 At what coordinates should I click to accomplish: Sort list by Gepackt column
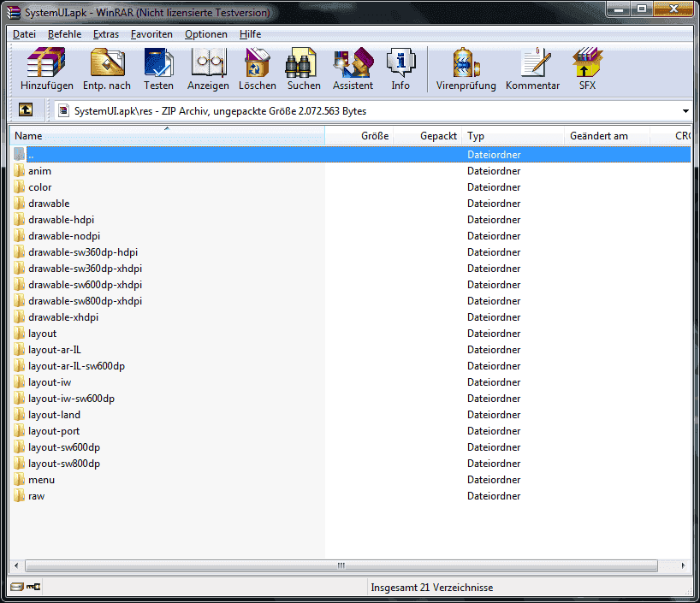point(427,136)
